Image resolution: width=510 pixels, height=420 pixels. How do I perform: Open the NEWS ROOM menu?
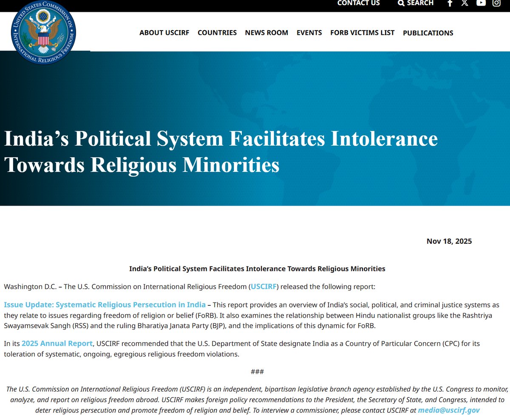(266, 33)
